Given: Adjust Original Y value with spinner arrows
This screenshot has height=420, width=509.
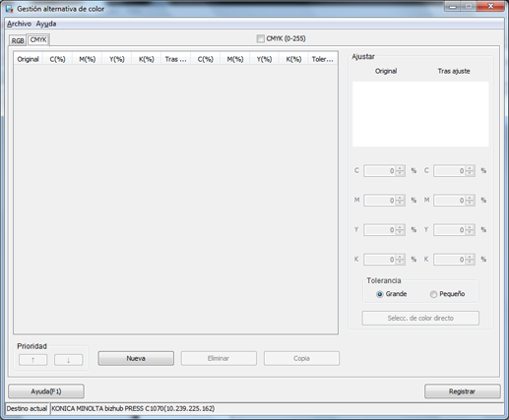Looking at the screenshot, I should pyautogui.click(x=400, y=230).
